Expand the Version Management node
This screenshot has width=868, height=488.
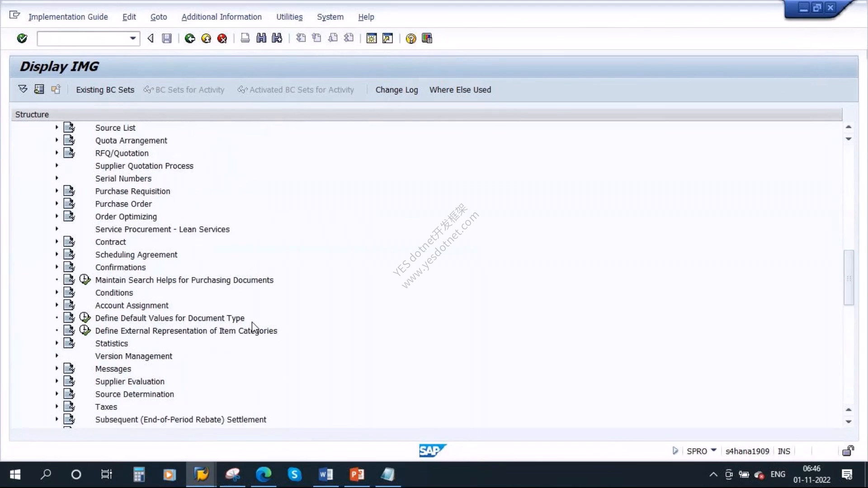click(x=57, y=356)
